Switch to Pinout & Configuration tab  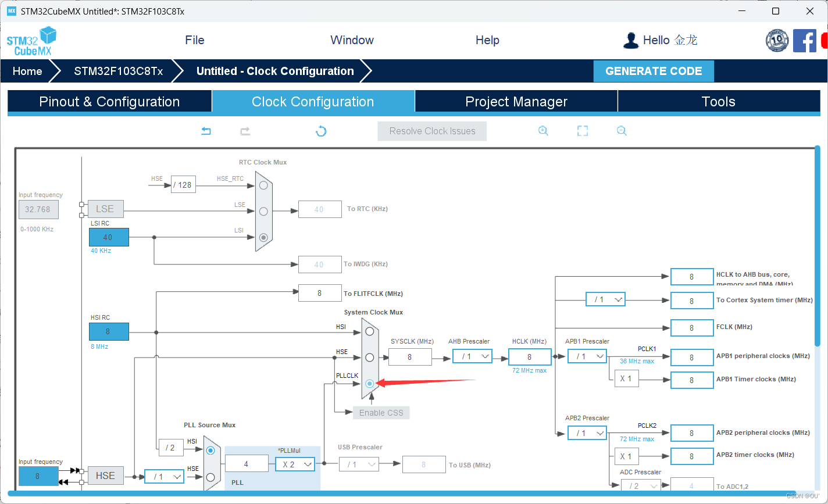pyautogui.click(x=109, y=102)
